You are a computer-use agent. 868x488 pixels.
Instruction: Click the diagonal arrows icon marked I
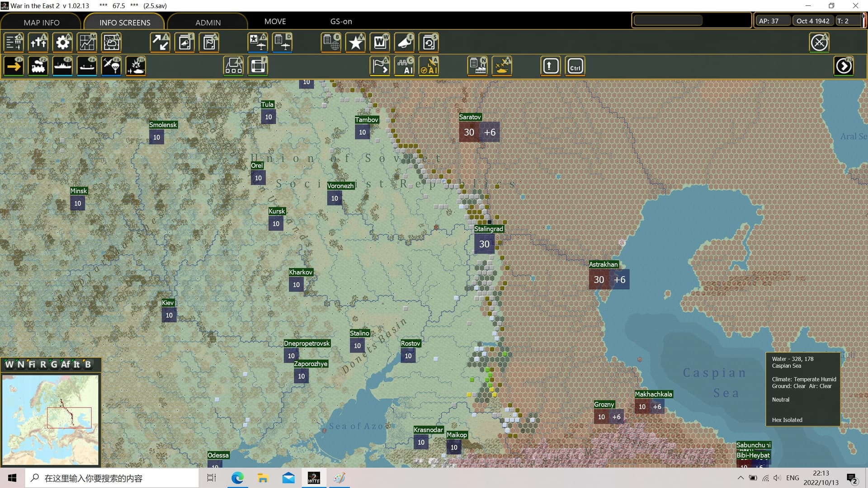pyautogui.click(x=160, y=42)
